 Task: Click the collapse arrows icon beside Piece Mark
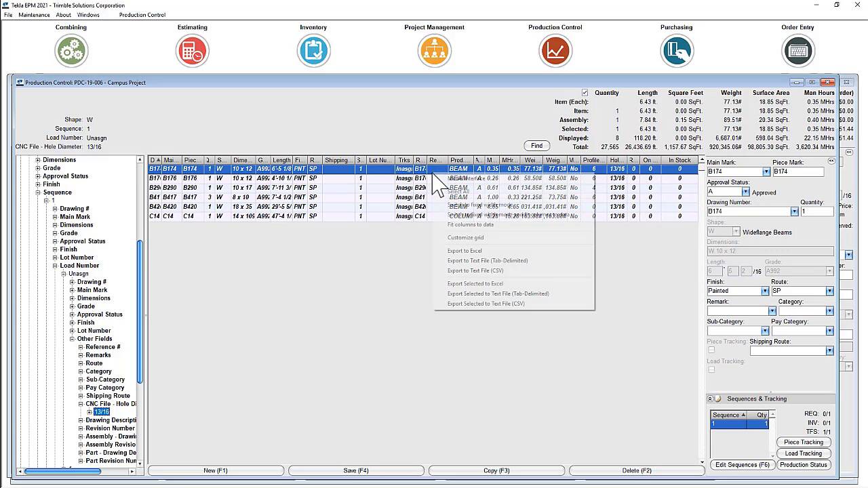831,161
